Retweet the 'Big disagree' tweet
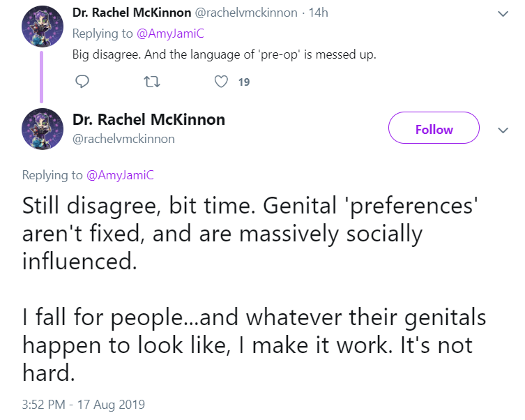The width and height of the screenshot is (525, 420). click(152, 82)
